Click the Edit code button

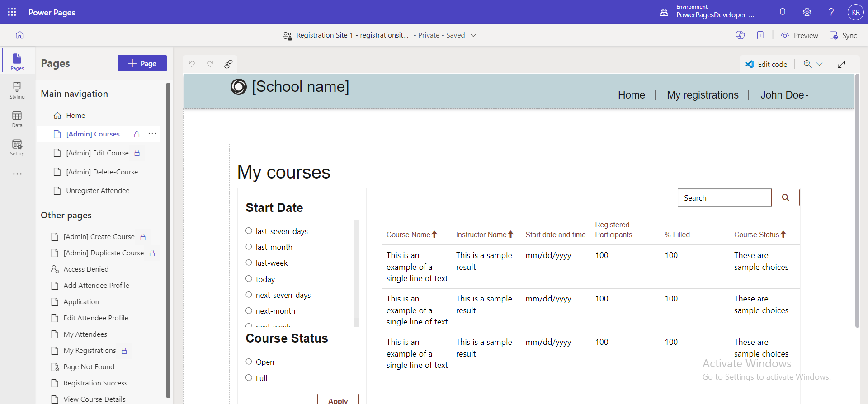767,64
